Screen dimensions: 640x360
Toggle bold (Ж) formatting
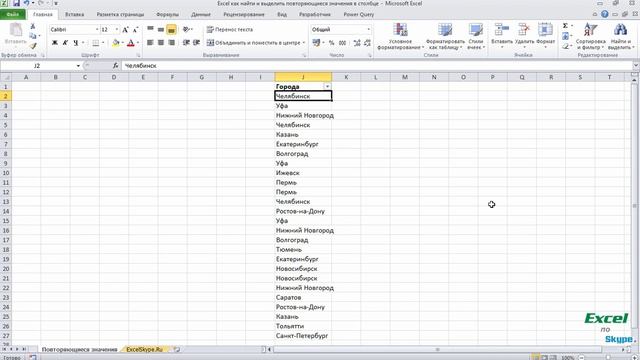tap(55, 42)
